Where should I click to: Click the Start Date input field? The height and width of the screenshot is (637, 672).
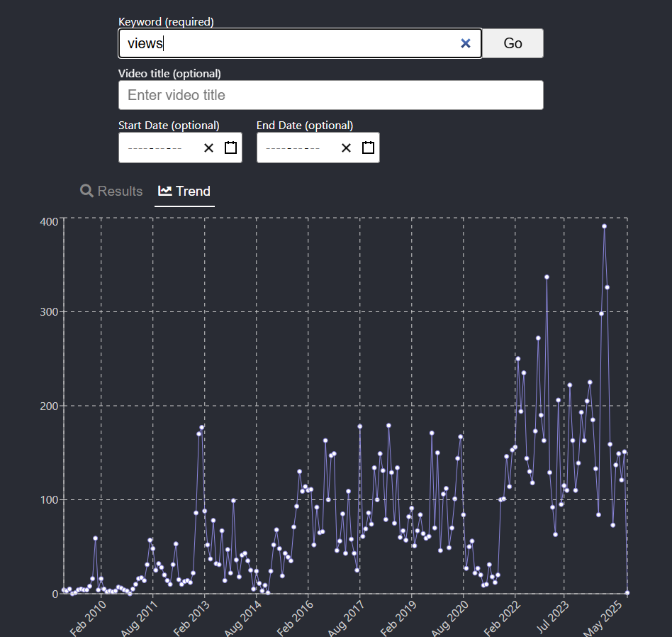[181, 148]
